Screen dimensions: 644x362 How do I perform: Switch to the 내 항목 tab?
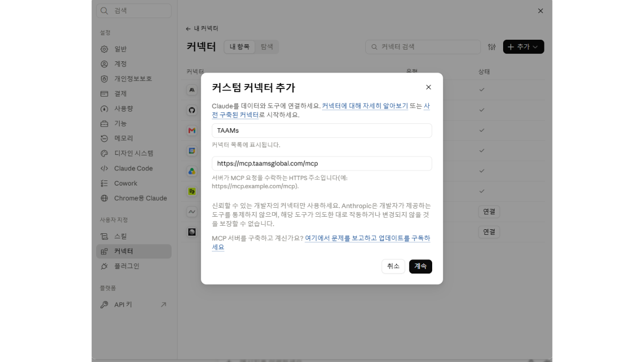click(x=239, y=47)
